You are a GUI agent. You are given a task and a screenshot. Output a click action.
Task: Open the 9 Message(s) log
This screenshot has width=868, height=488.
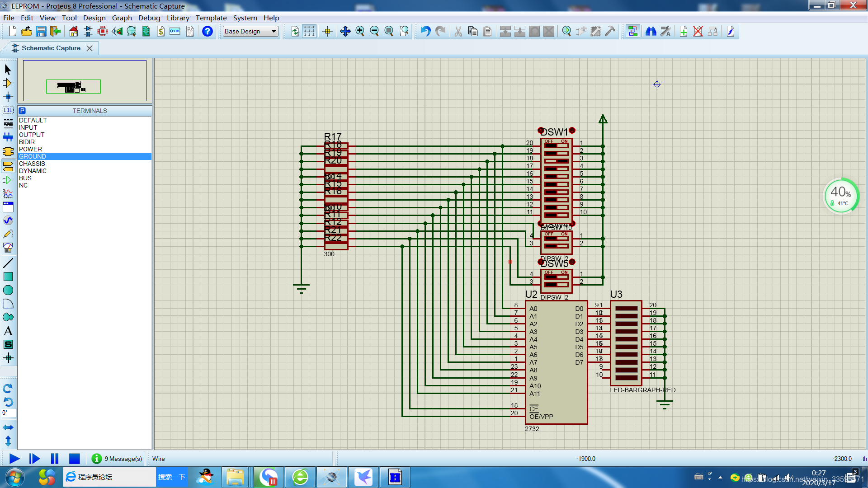pyautogui.click(x=117, y=459)
